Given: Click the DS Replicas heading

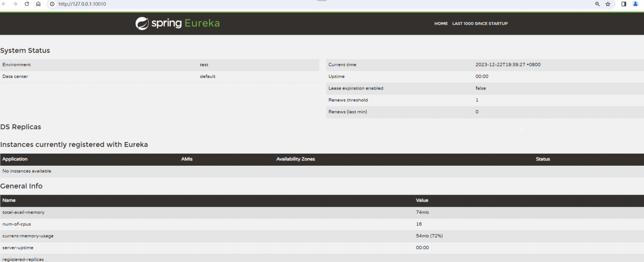Looking at the screenshot, I should click(x=21, y=127).
